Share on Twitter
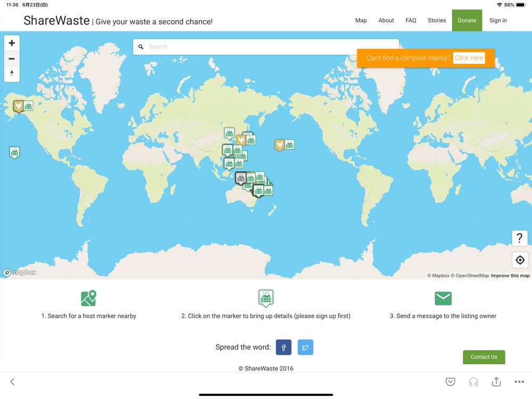532x399 pixels. [x=305, y=347]
